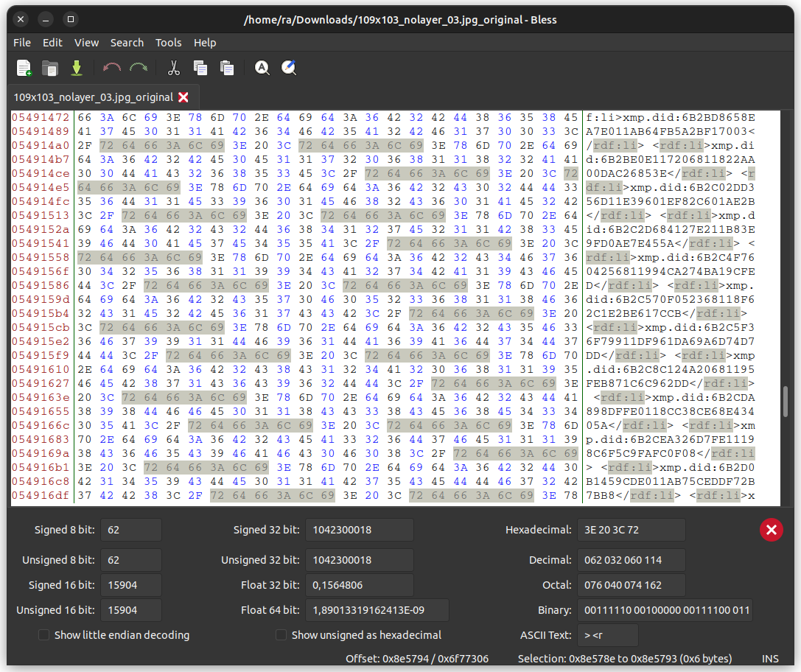Click offset address 0549166c
This screenshot has width=801, height=672.
pos(41,425)
